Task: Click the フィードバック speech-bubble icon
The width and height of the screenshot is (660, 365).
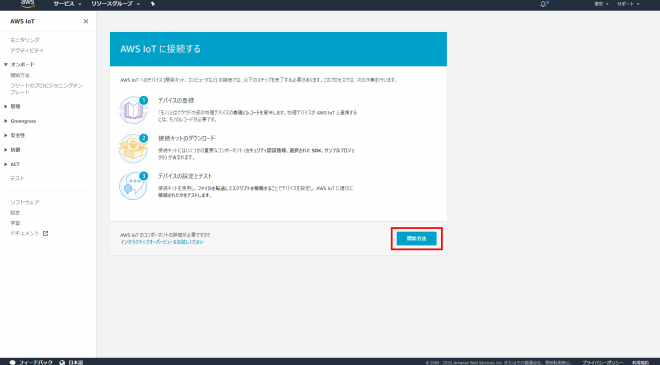Action: pos(13,362)
